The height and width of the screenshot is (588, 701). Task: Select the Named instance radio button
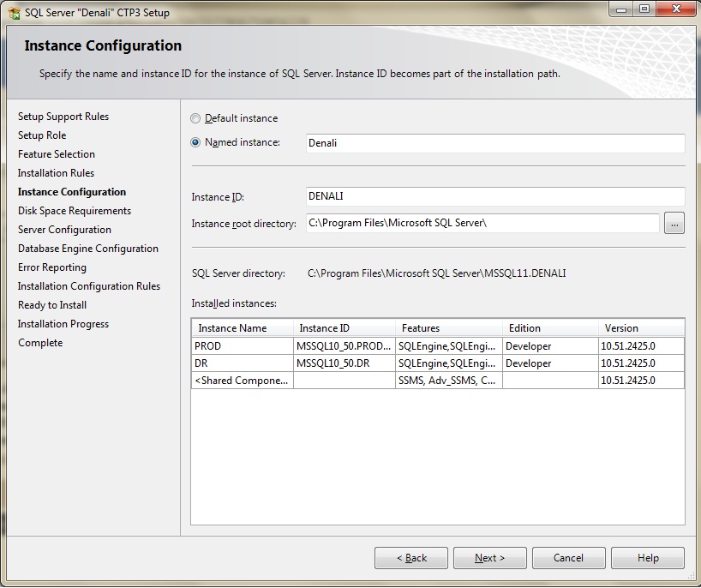click(196, 143)
